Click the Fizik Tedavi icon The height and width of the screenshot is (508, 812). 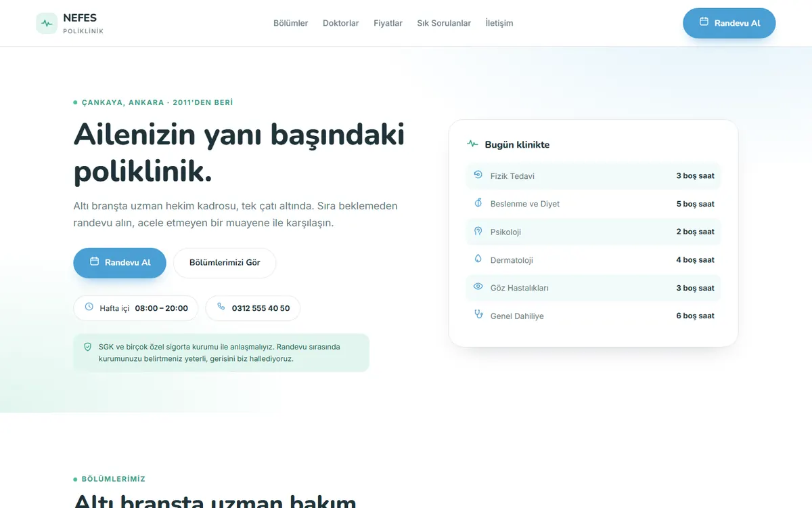click(x=478, y=175)
